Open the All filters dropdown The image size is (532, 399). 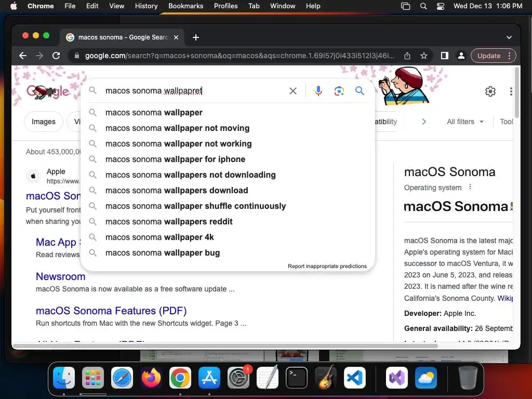[x=465, y=122]
